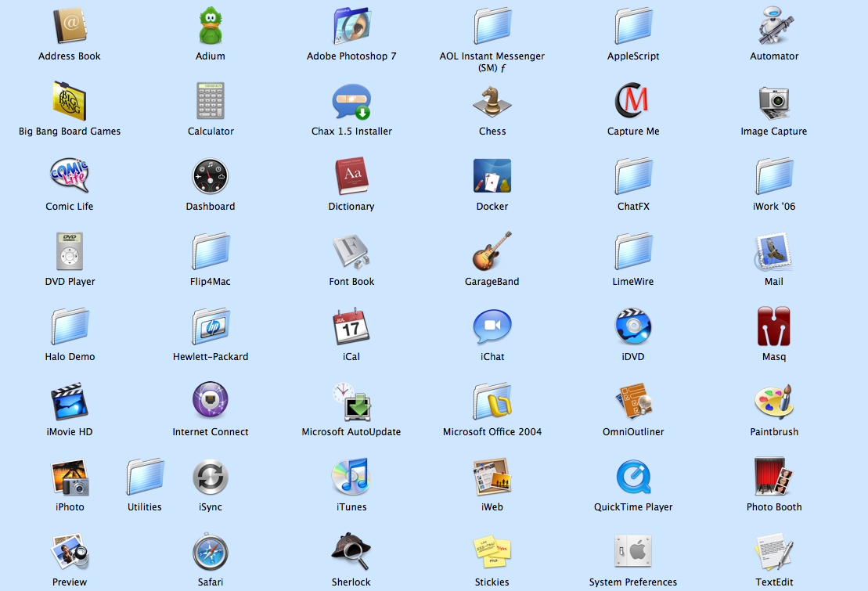Select the Image Capture camera icon
Image resolution: width=868 pixels, height=591 pixels.
774,103
